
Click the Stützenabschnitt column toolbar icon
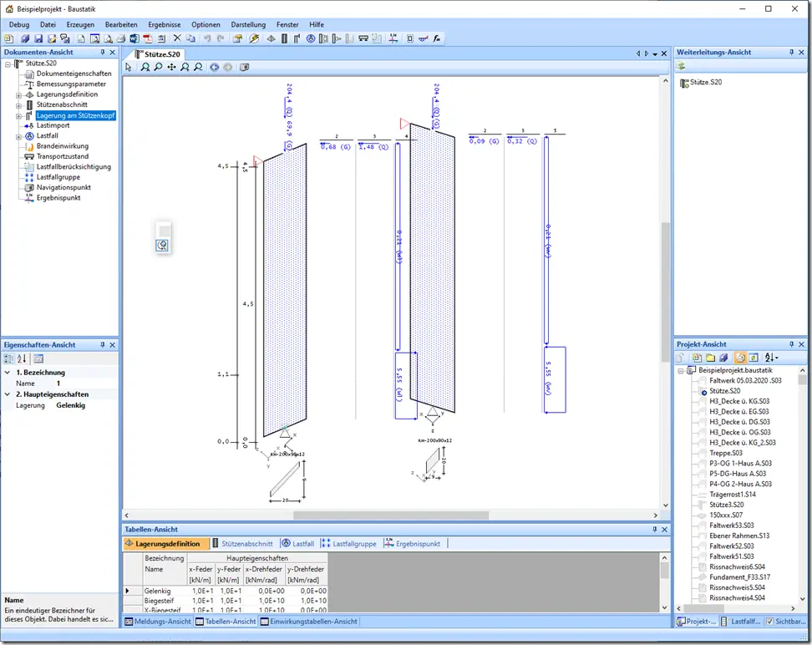[284, 38]
